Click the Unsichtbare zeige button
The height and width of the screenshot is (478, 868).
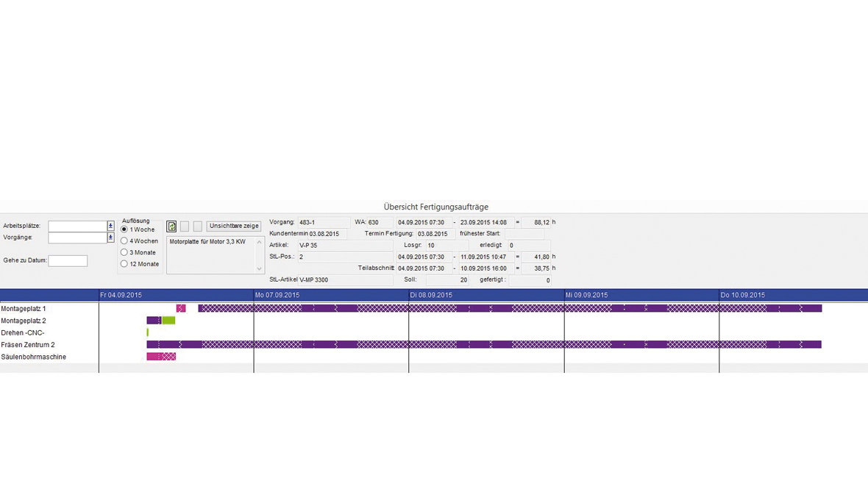click(234, 226)
